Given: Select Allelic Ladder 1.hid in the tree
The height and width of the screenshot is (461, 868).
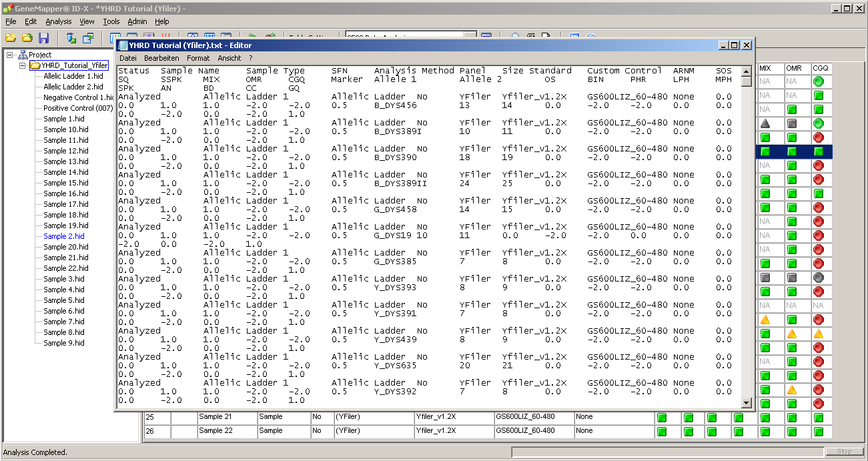Looking at the screenshot, I should (x=73, y=76).
